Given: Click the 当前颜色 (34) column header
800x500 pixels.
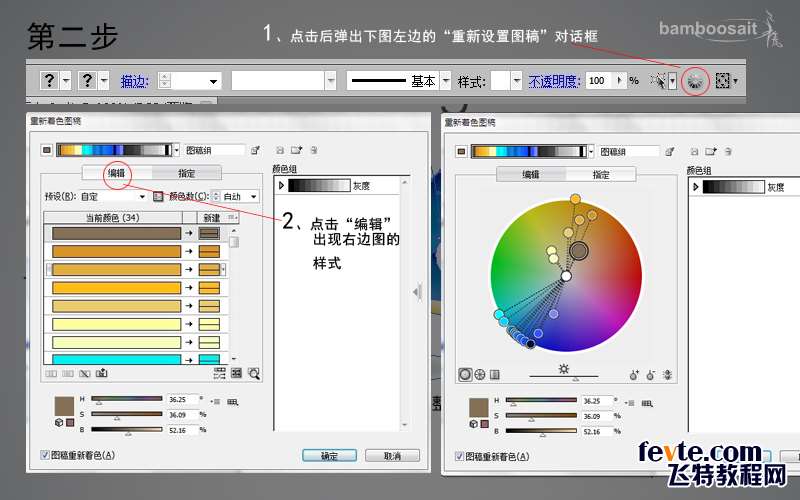Looking at the screenshot, I should [113, 218].
